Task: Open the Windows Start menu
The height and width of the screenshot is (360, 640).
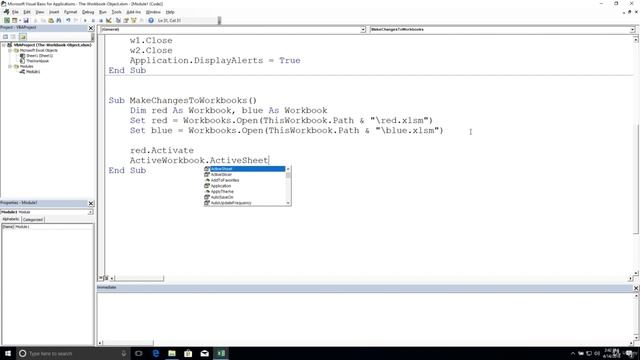Action: (x=8, y=353)
